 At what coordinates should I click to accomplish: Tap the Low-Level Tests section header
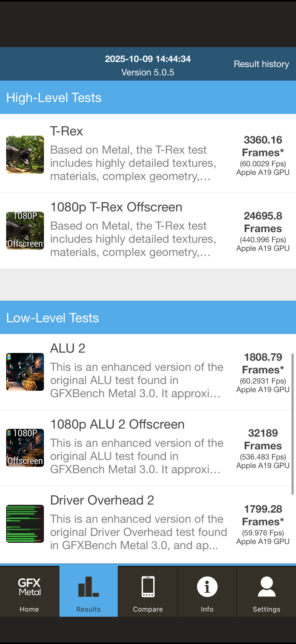coord(53,318)
